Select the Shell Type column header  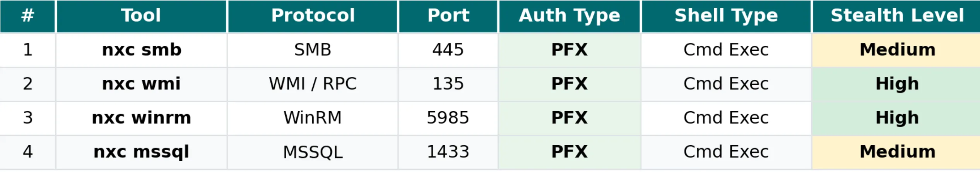726,16
